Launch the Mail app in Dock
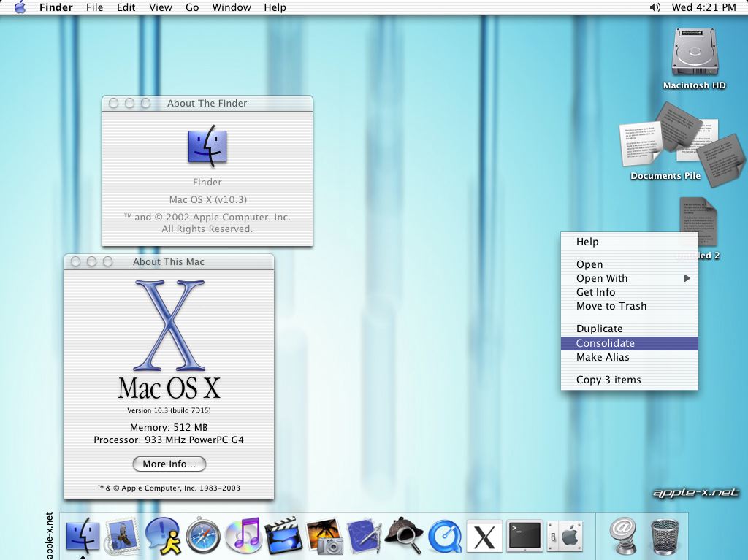The height and width of the screenshot is (560, 748). 123,537
